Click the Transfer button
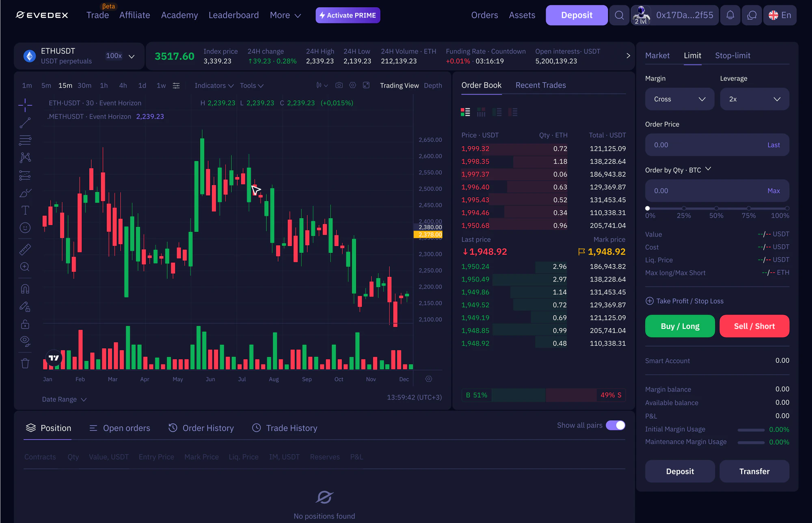The height and width of the screenshot is (523, 812). click(x=754, y=471)
